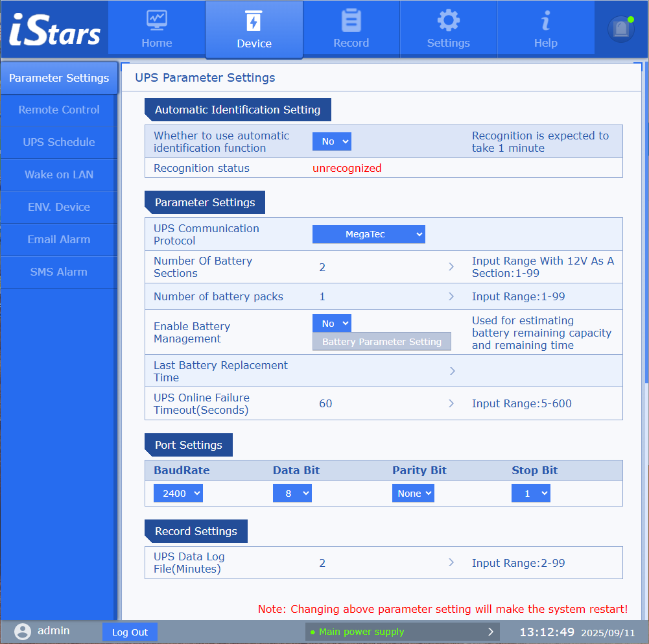Open the UPS Communication Protocol dropdown

368,234
